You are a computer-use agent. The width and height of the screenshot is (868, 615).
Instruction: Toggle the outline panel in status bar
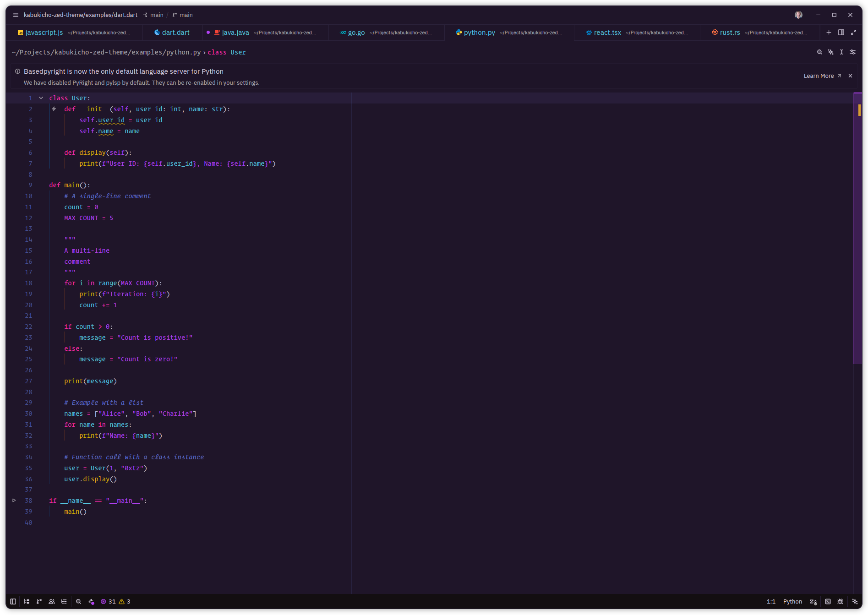tap(64, 602)
